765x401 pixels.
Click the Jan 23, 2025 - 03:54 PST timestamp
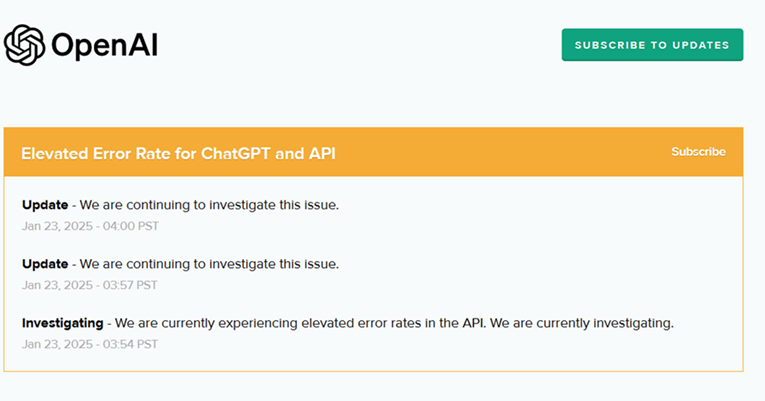pyautogui.click(x=90, y=344)
